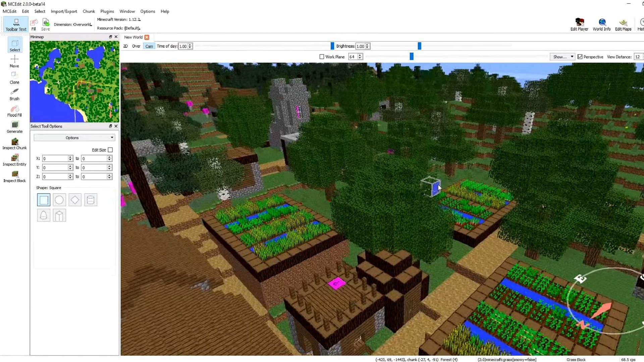This screenshot has width=644, height=362.
Task: Switch to 2D view mode
Action: [x=125, y=46]
